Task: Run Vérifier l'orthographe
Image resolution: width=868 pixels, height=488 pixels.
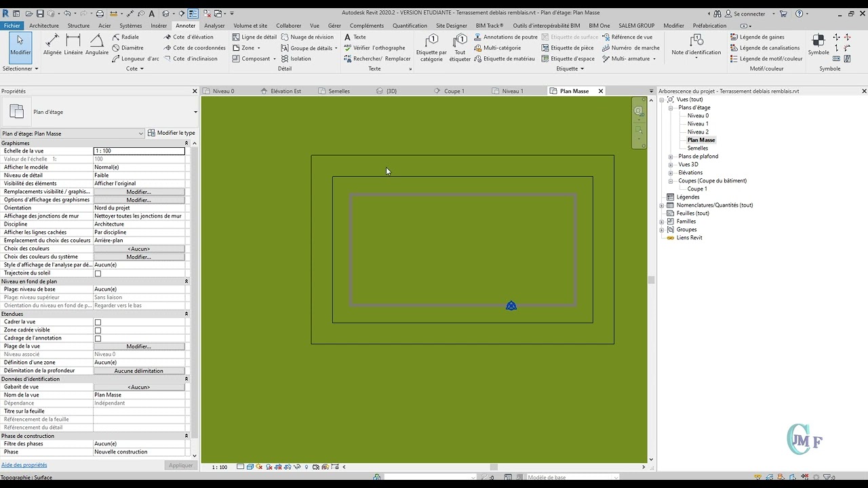Action: tap(374, 48)
